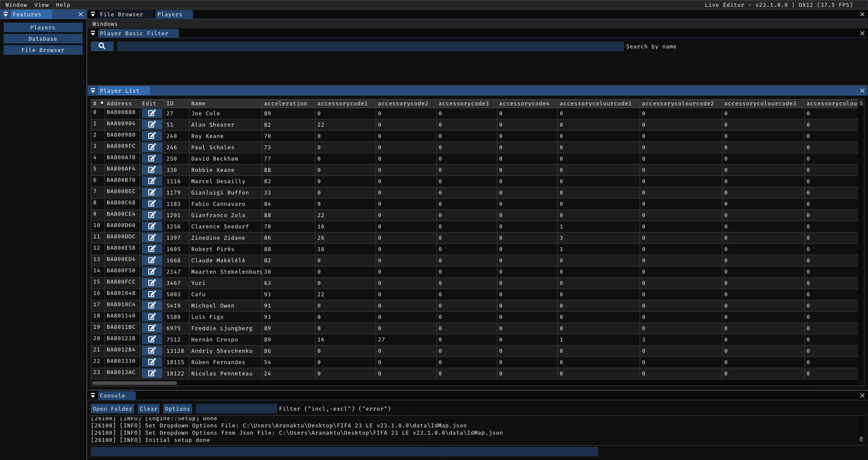
Task: Switch to the File Browser tab
Action: tap(121, 14)
